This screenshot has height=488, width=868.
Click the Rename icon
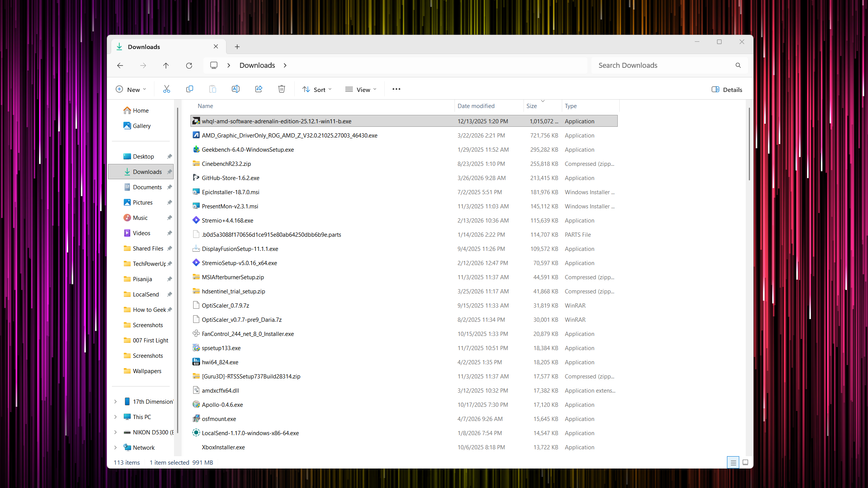(x=235, y=89)
